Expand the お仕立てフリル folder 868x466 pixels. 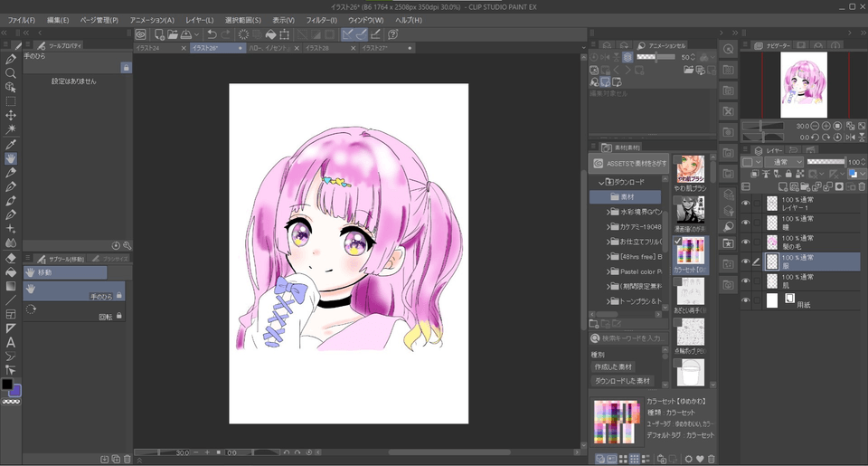point(609,242)
